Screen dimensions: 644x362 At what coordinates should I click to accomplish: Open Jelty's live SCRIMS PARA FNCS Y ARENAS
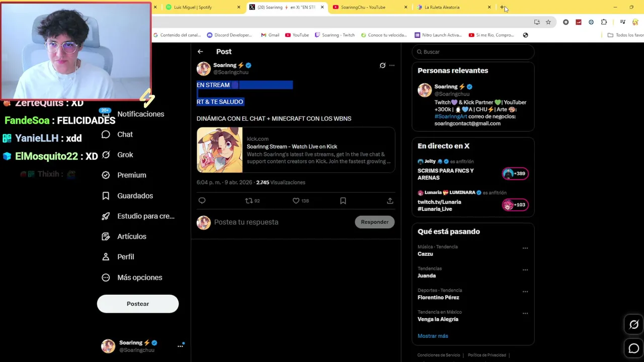446,174
